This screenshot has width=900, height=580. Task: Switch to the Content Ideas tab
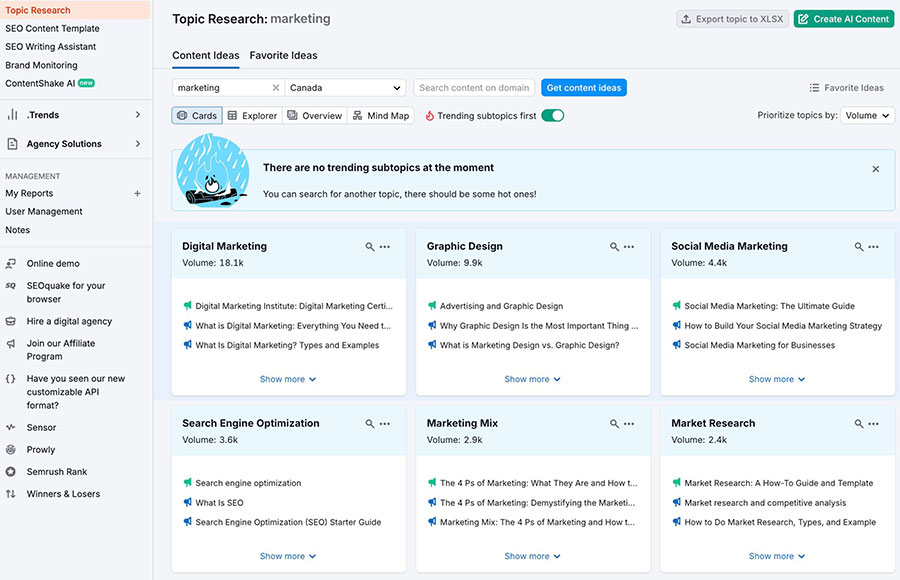205,56
